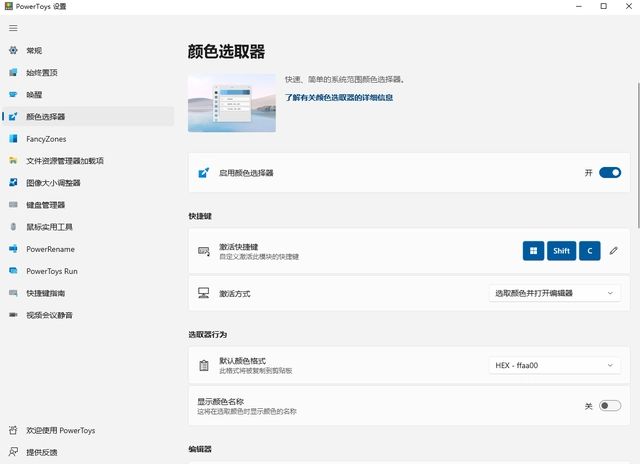Viewport: 640px width, 464px height.
Task: Click the 文件资源管理器加载项 folder icon
Action: tap(13, 160)
